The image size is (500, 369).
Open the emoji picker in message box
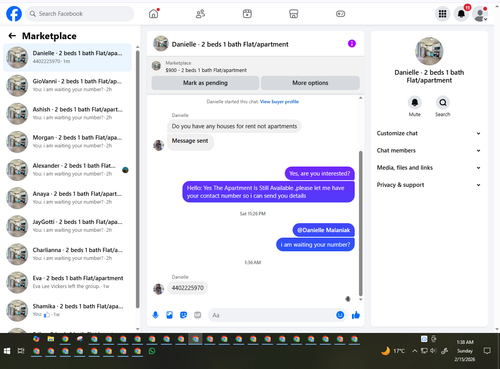(x=340, y=315)
